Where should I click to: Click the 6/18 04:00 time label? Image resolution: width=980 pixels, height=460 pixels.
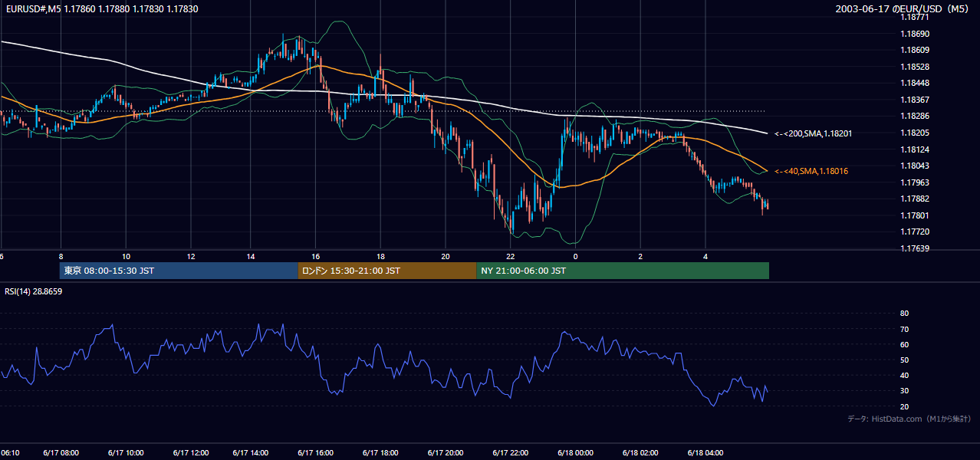(x=704, y=452)
